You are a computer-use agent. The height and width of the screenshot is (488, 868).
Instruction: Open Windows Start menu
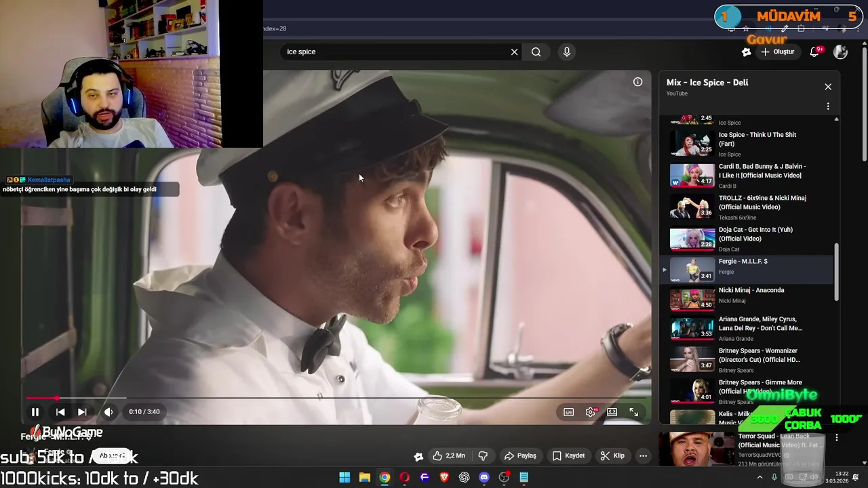click(344, 477)
